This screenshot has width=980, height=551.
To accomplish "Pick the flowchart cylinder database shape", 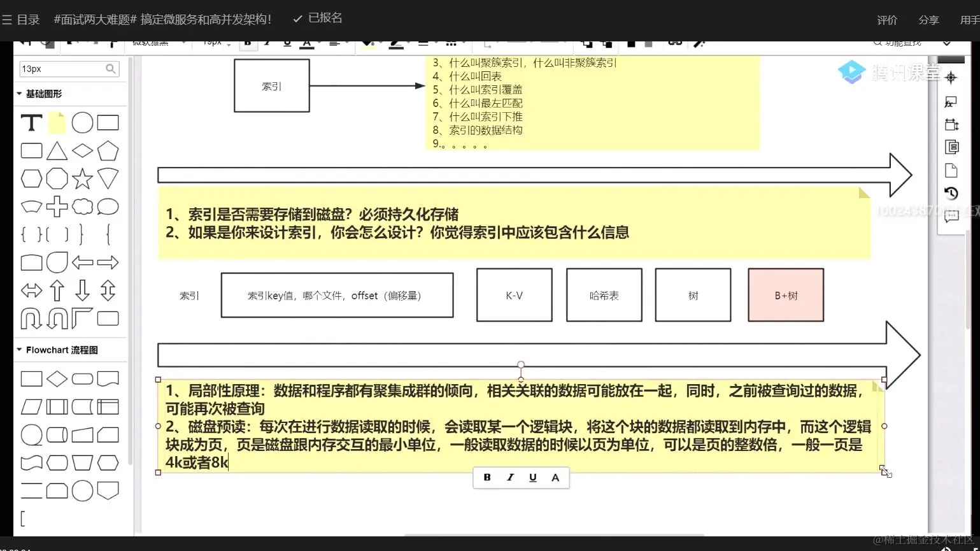I will [x=57, y=435].
